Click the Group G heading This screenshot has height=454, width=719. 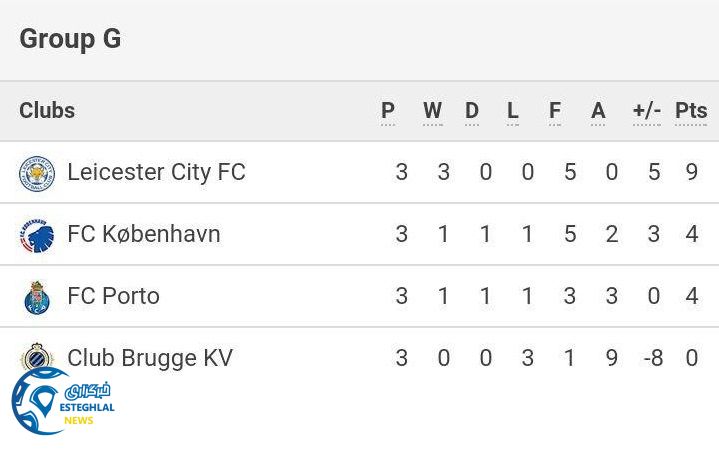(x=70, y=39)
